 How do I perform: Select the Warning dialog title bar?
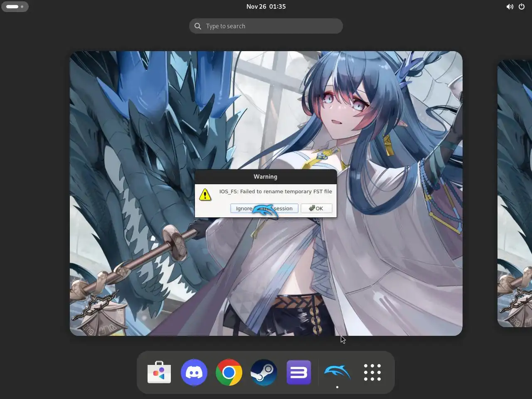(266, 177)
